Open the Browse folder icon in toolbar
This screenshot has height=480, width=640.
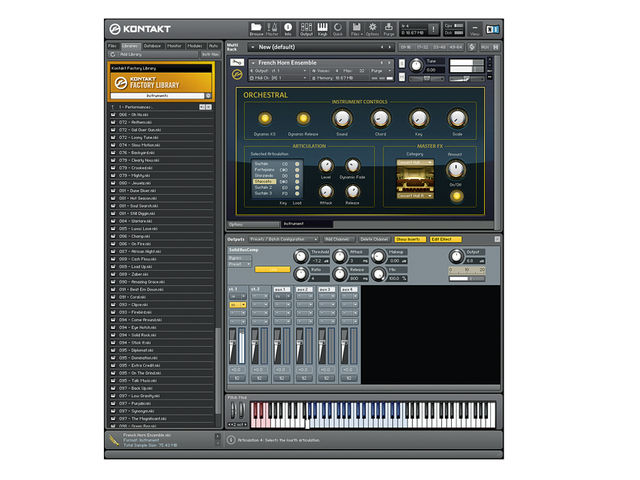point(256,29)
